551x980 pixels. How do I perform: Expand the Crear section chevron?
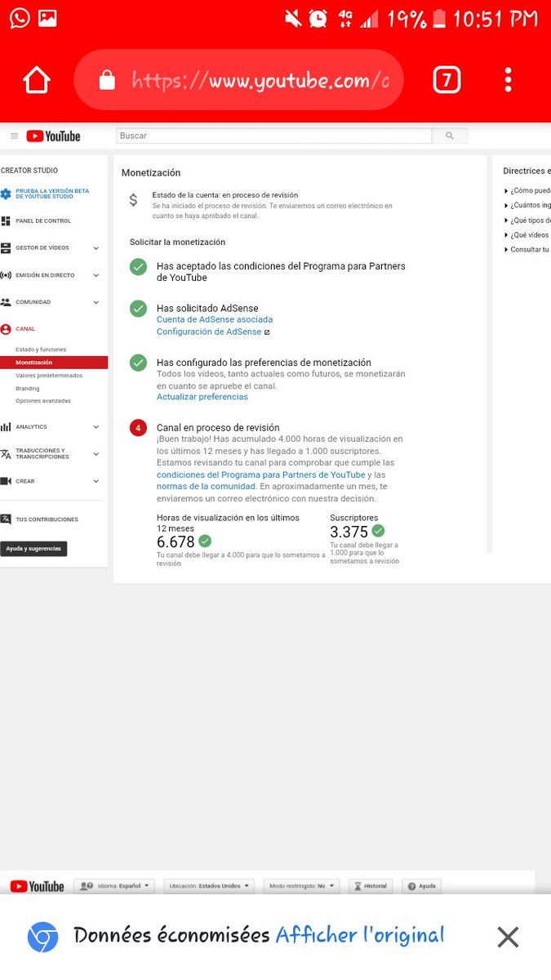[96, 482]
